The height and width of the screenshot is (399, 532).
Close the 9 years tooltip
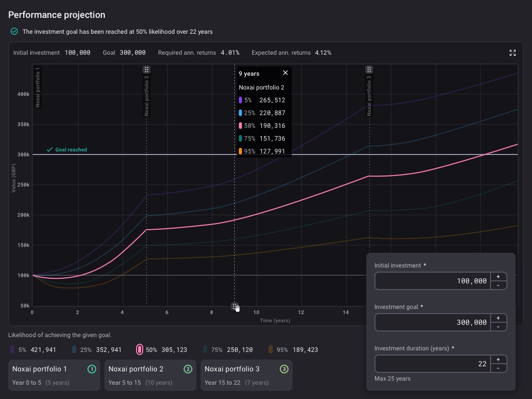[285, 73]
